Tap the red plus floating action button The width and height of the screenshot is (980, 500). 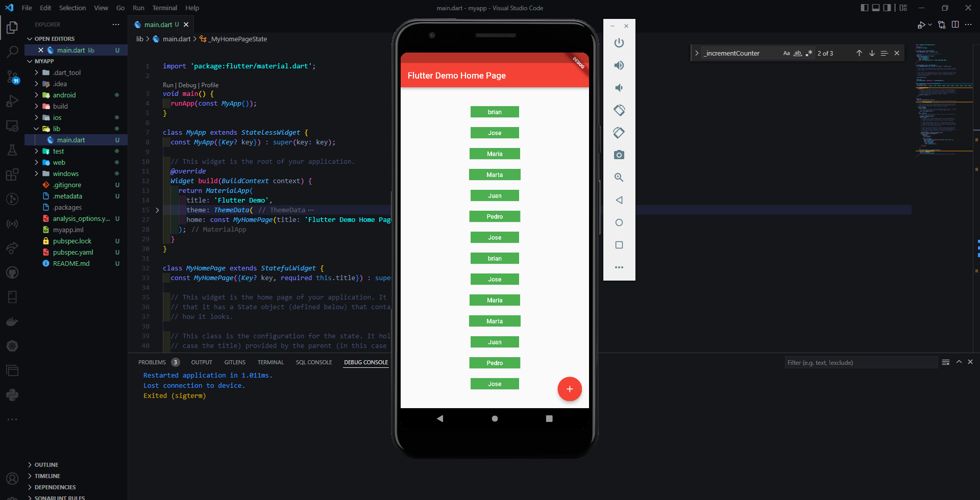coord(570,389)
